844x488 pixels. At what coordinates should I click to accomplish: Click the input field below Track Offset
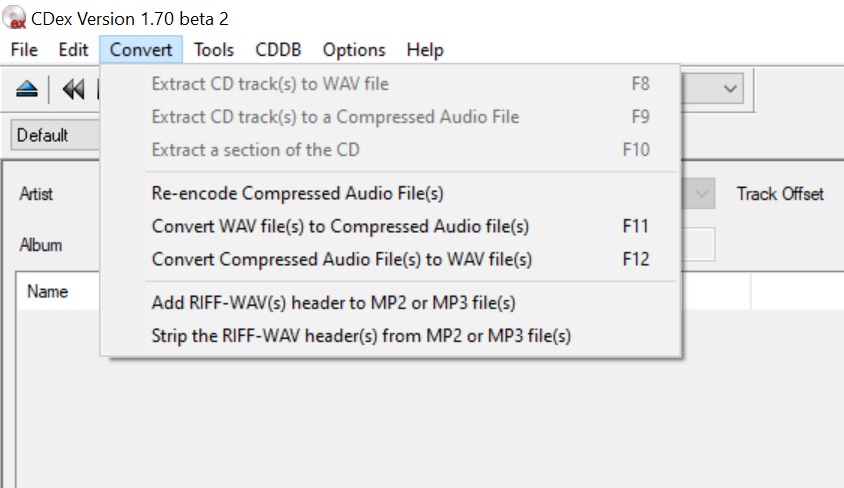point(700,245)
